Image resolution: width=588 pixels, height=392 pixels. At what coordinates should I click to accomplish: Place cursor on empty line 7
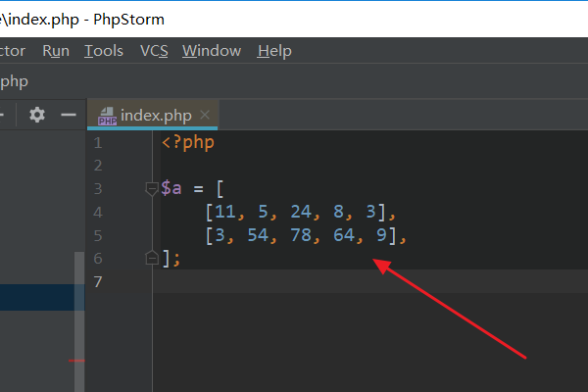point(370,281)
